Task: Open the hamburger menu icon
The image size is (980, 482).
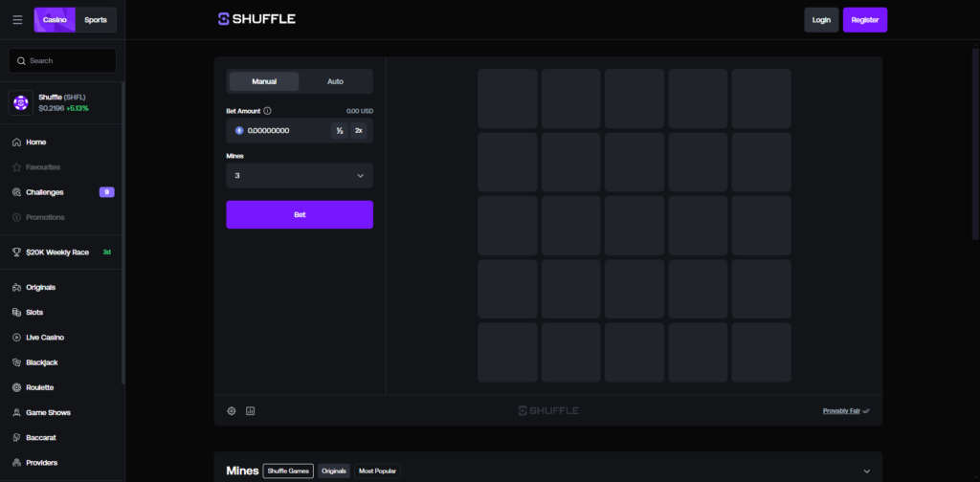Action: [x=17, y=20]
